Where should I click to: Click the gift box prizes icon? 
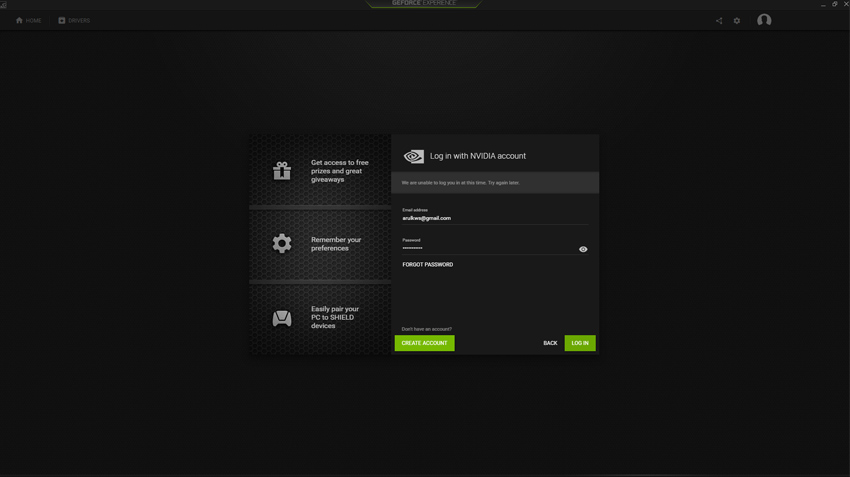coord(282,171)
